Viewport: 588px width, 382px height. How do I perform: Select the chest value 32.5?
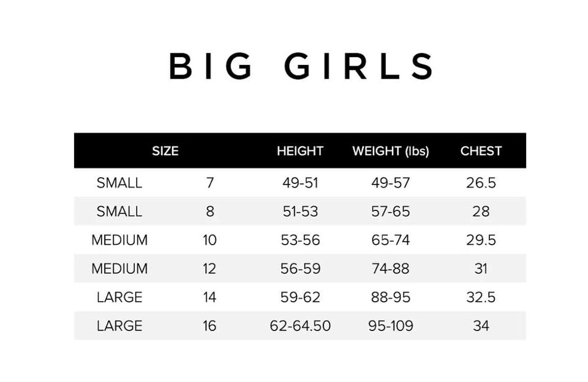point(481,297)
